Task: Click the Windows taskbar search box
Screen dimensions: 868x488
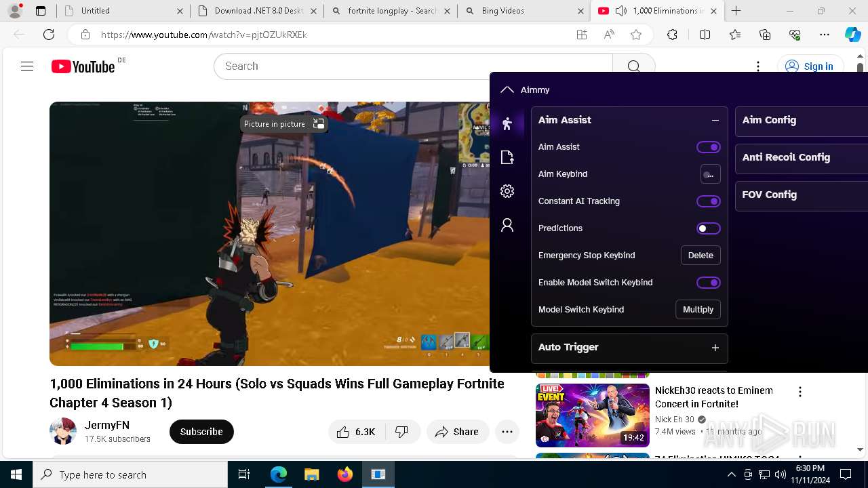Action: (x=130, y=474)
